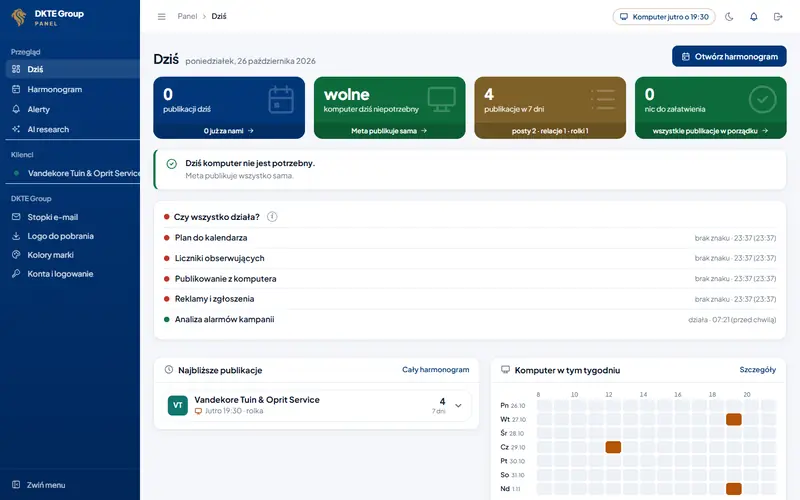Expand the Meta publikuje sama card link
The image size is (800, 500).
pyautogui.click(x=389, y=131)
